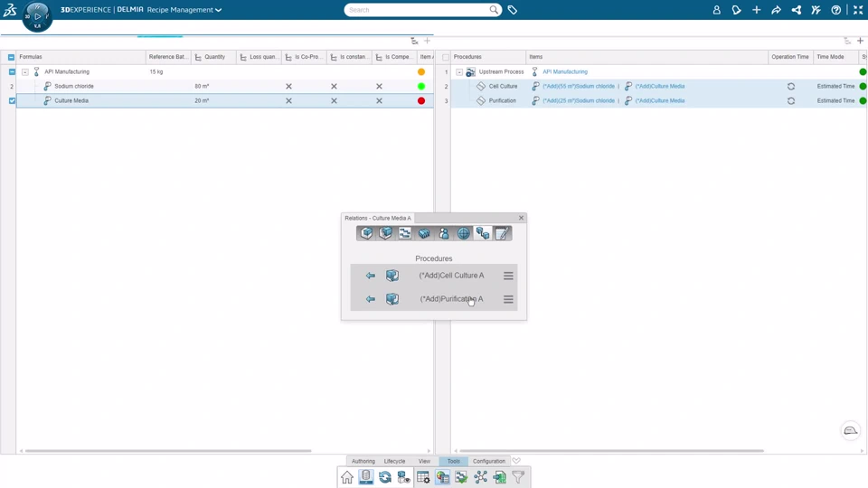868x488 pixels.
Task: Click the green status dot for Sodium chloride
Action: pyautogui.click(x=421, y=87)
